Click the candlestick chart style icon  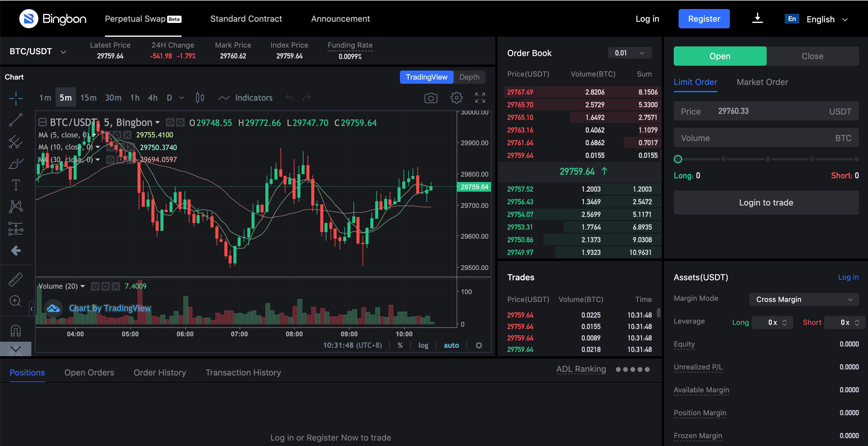click(200, 98)
